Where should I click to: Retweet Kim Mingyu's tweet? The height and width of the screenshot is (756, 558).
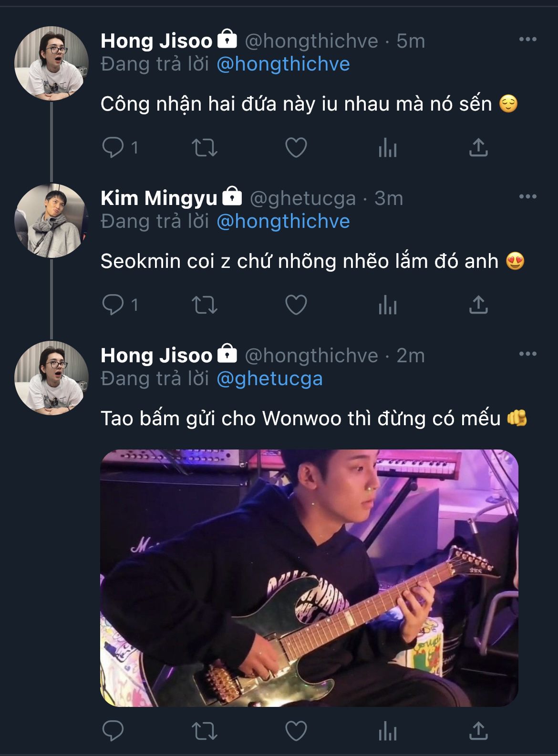point(204,305)
